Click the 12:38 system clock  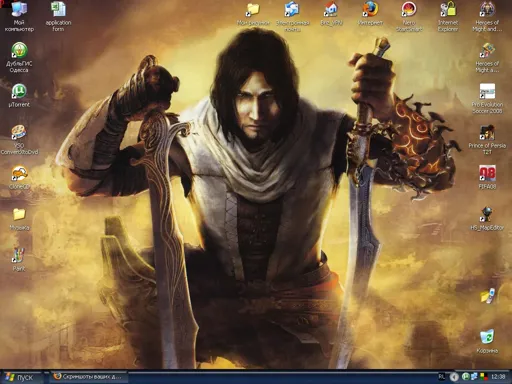(x=498, y=377)
